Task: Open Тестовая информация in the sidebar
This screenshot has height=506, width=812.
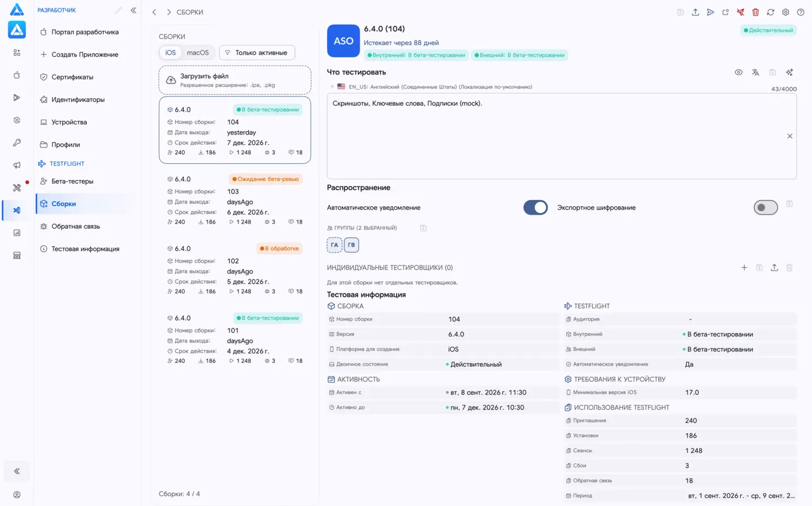Action: click(85, 249)
